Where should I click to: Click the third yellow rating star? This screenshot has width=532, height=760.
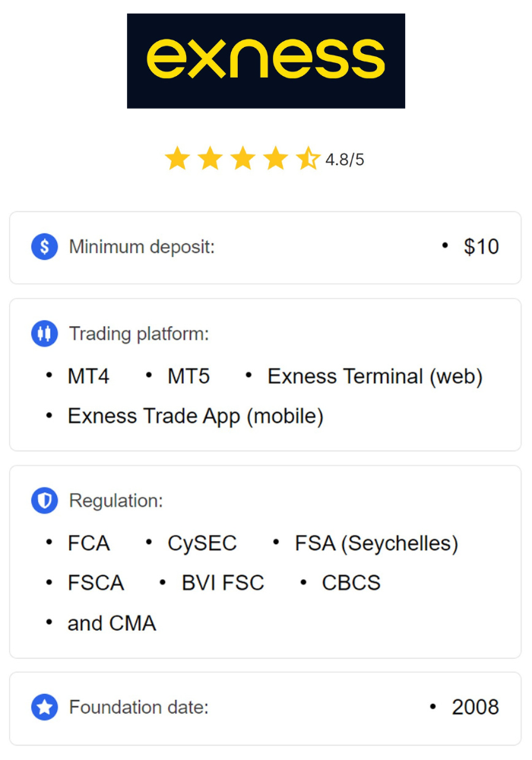(x=242, y=159)
